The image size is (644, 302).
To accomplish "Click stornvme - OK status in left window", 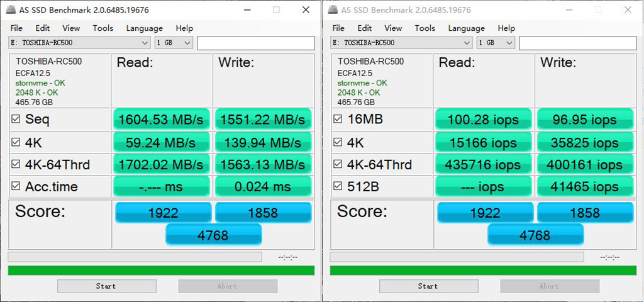I will point(40,83).
